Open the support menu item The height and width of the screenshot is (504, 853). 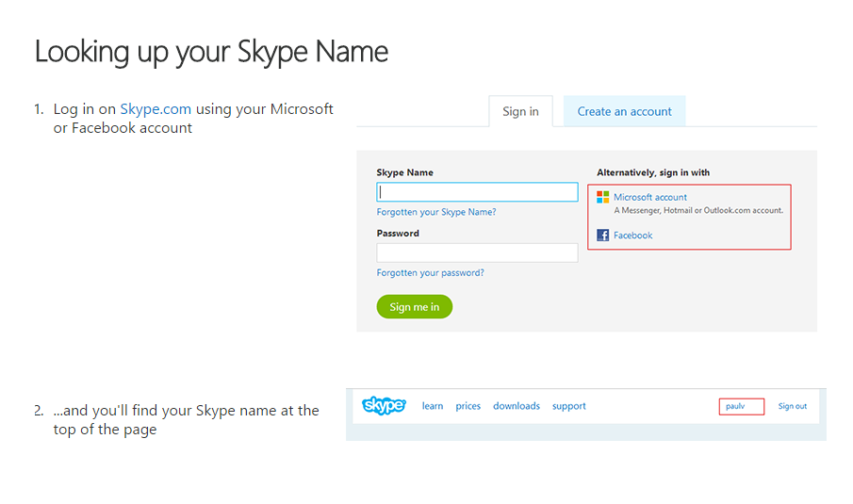569,406
